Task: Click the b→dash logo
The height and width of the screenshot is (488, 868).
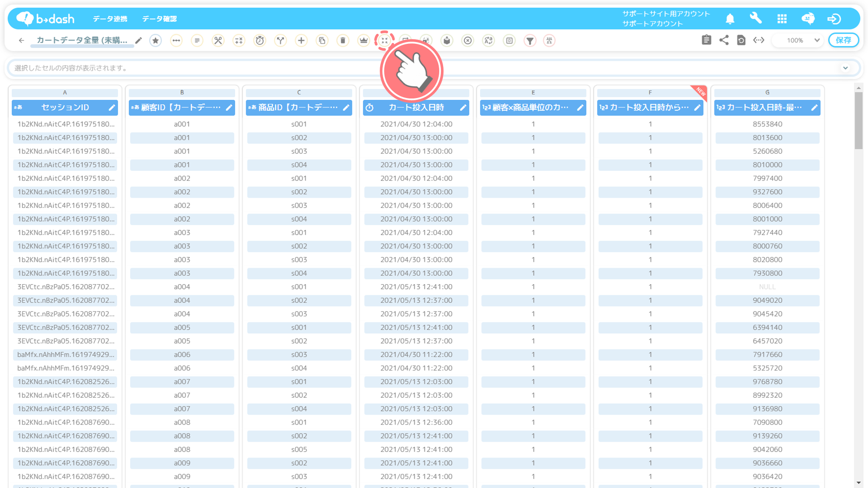Action: point(45,19)
